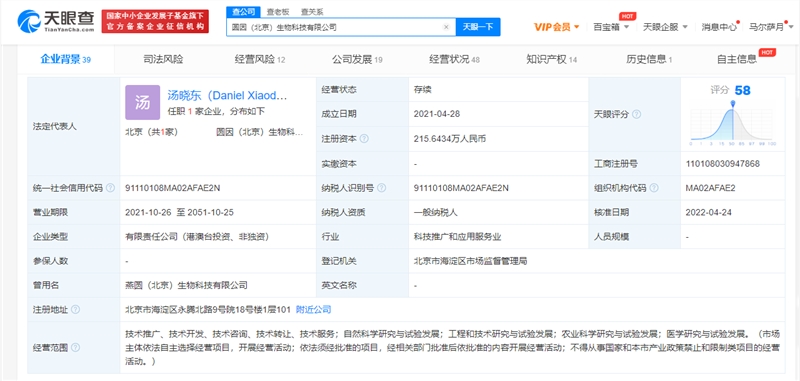Click help icon next to 统一社会信用代码
The image size is (800, 381).
tap(110, 188)
